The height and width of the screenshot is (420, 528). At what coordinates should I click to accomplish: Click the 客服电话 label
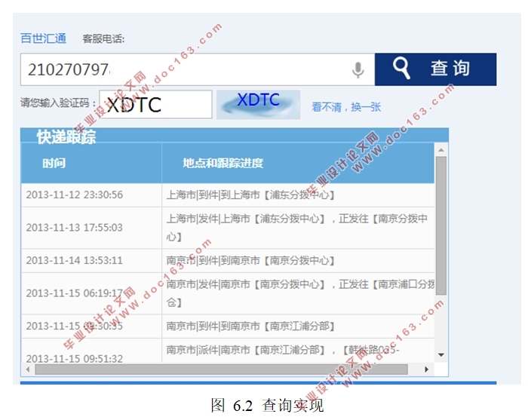pyautogui.click(x=103, y=38)
